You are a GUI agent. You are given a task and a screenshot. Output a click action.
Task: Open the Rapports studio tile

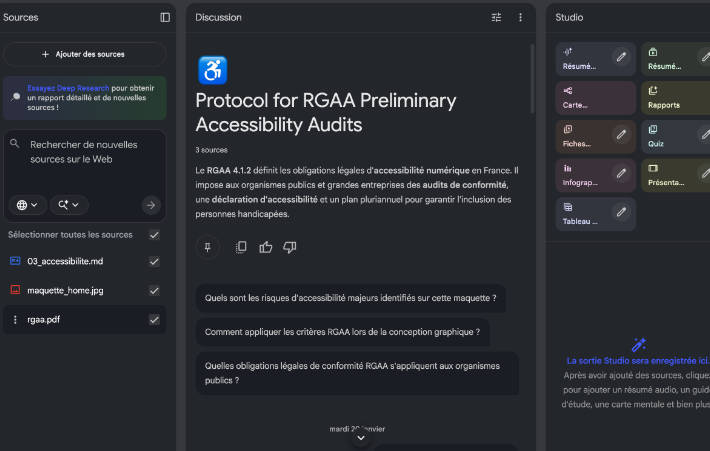(x=676, y=98)
